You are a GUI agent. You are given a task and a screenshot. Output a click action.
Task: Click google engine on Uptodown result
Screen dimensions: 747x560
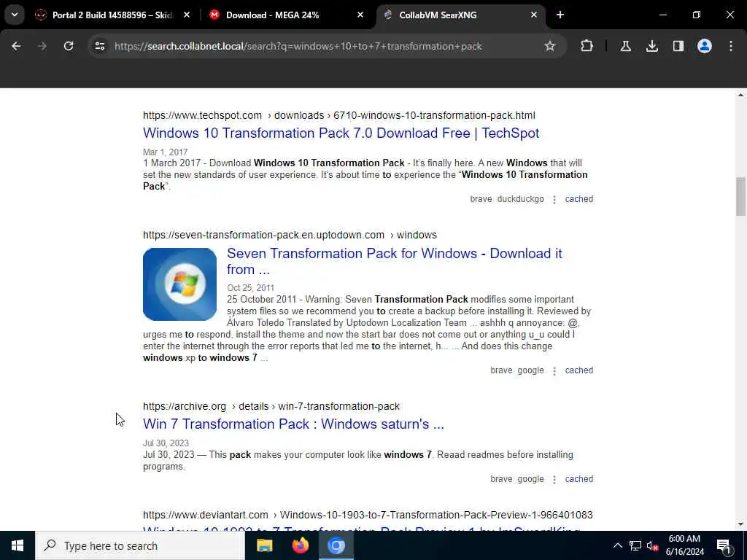click(x=530, y=370)
